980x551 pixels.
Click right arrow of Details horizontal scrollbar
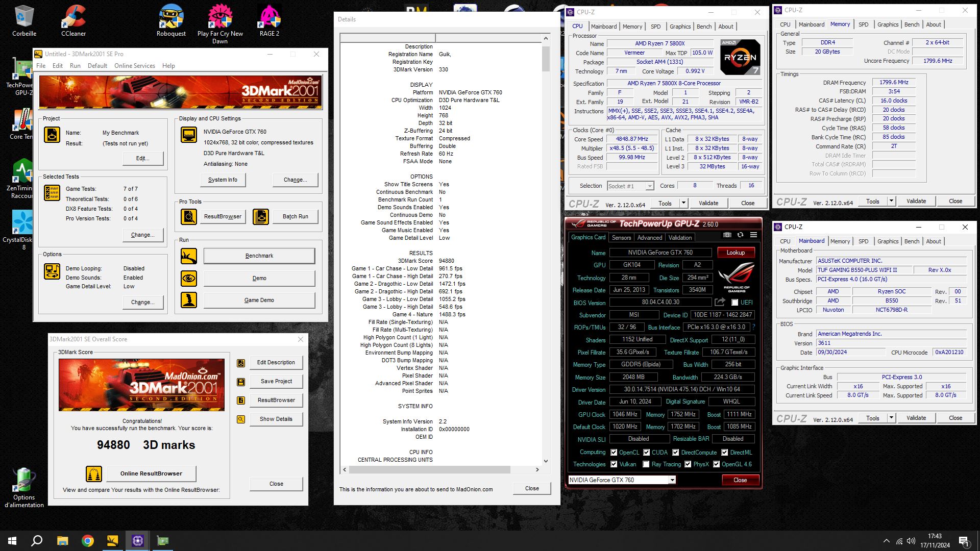[537, 470]
